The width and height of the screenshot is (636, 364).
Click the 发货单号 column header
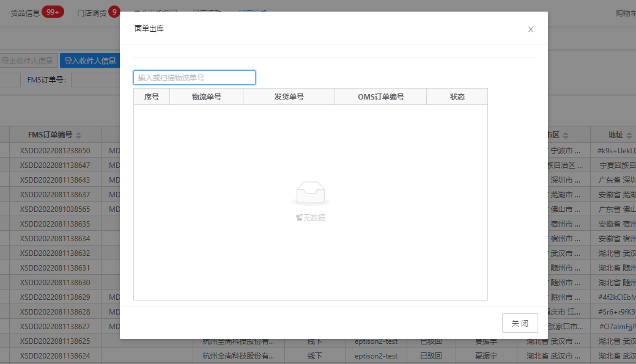coord(289,97)
